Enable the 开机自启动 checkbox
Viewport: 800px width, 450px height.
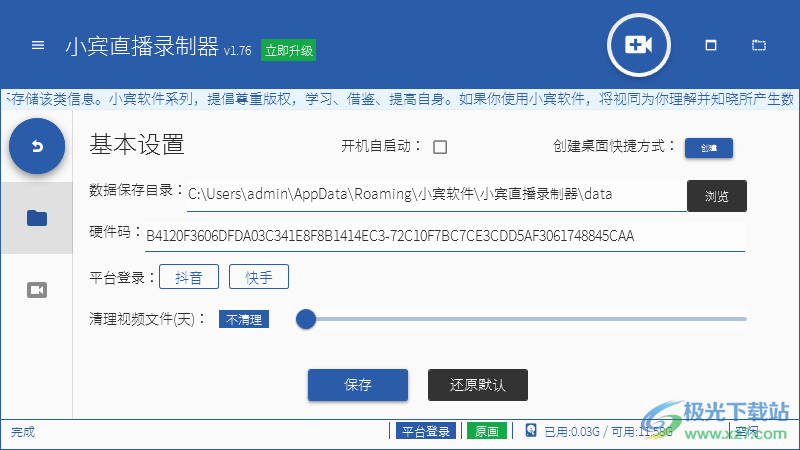pyautogui.click(x=440, y=147)
